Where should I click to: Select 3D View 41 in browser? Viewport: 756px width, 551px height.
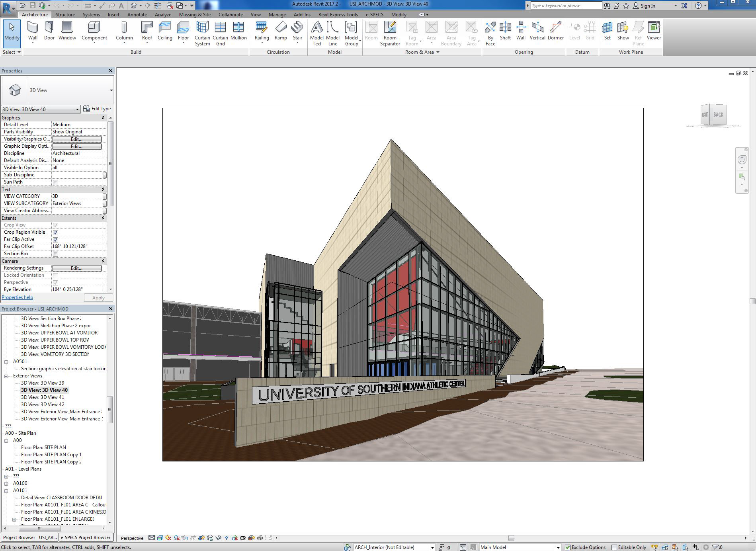pyautogui.click(x=43, y=397)
